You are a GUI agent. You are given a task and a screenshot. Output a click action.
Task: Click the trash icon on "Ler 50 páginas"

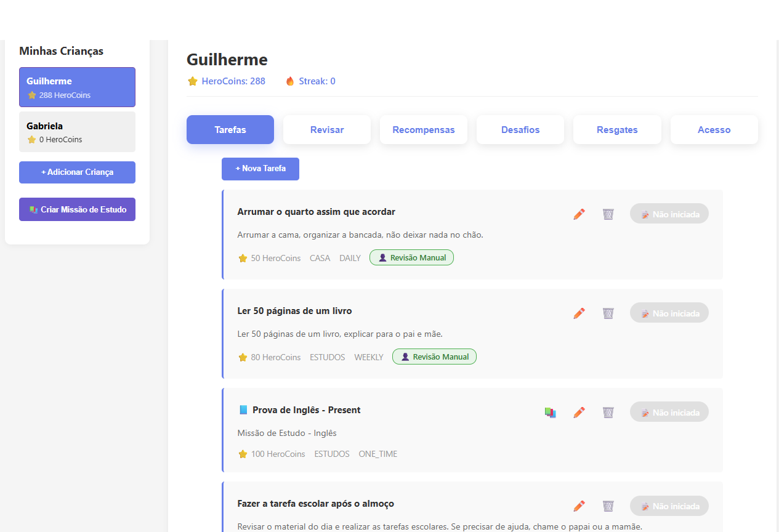608,313
